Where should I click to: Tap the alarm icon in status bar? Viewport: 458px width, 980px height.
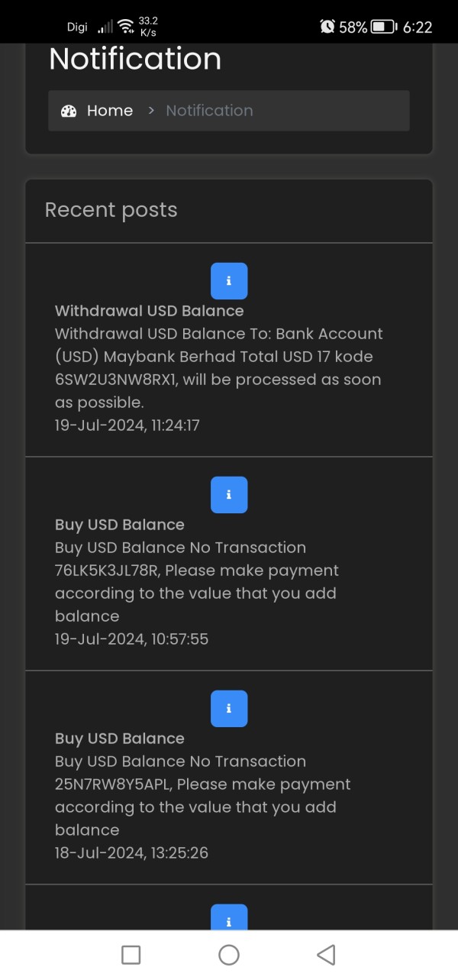pos(327,27)
